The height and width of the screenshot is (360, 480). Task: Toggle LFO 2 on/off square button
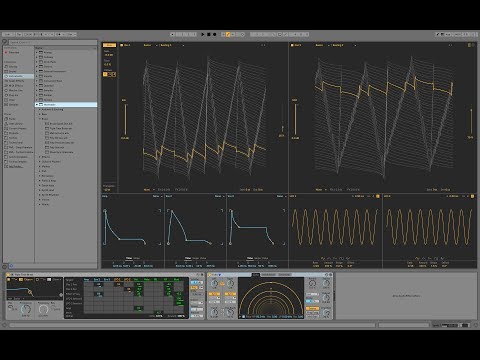click(x=472, y=196)
